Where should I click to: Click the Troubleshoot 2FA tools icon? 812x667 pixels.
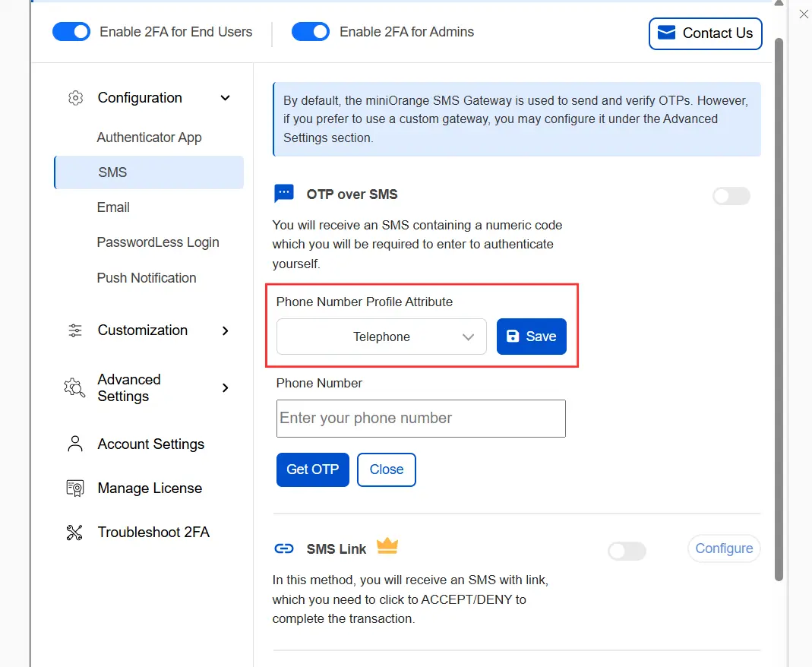[74, 533]
